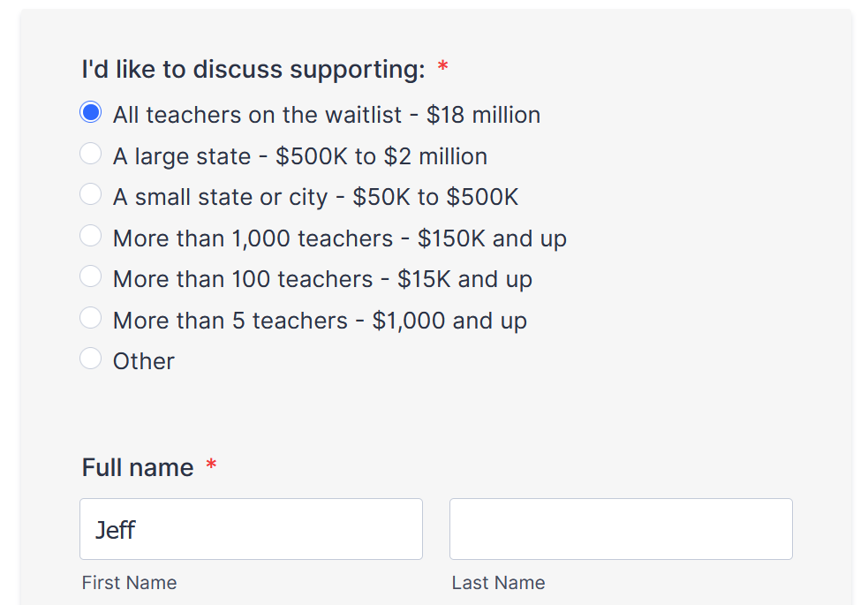Click the "$18 million" option label text

tap(483, 115)
